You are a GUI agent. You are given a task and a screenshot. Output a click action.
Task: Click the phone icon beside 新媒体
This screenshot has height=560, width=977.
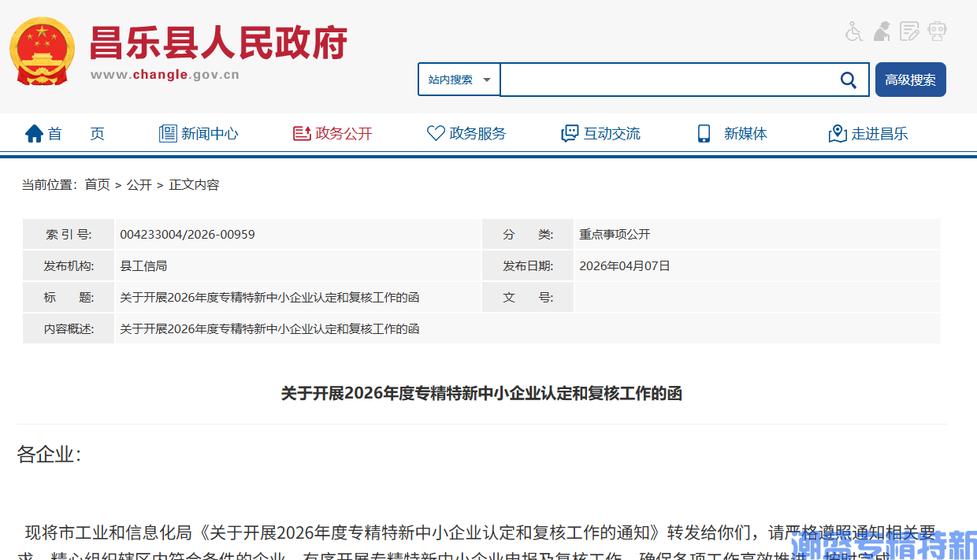coord(704,133)
